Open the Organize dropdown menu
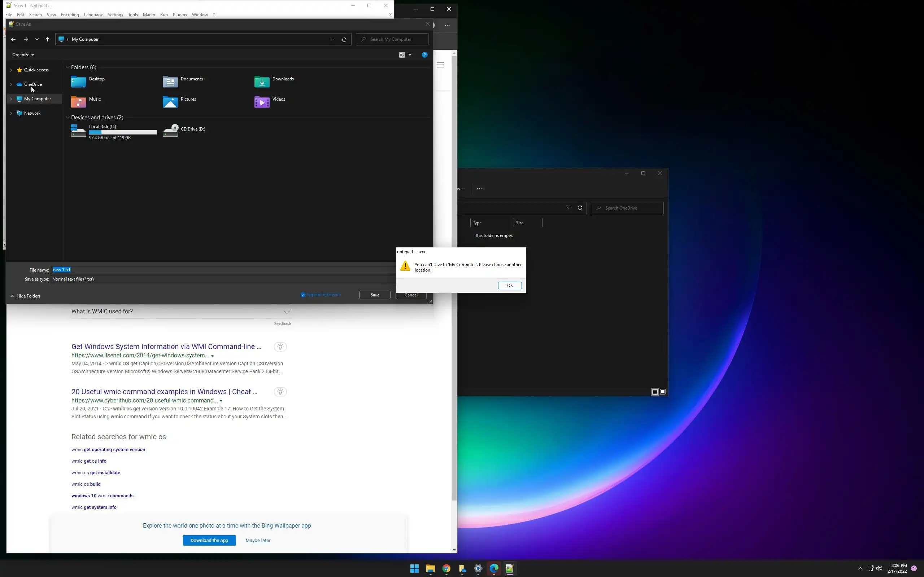The width and height of the screenshot is (924, 577). 23,55
